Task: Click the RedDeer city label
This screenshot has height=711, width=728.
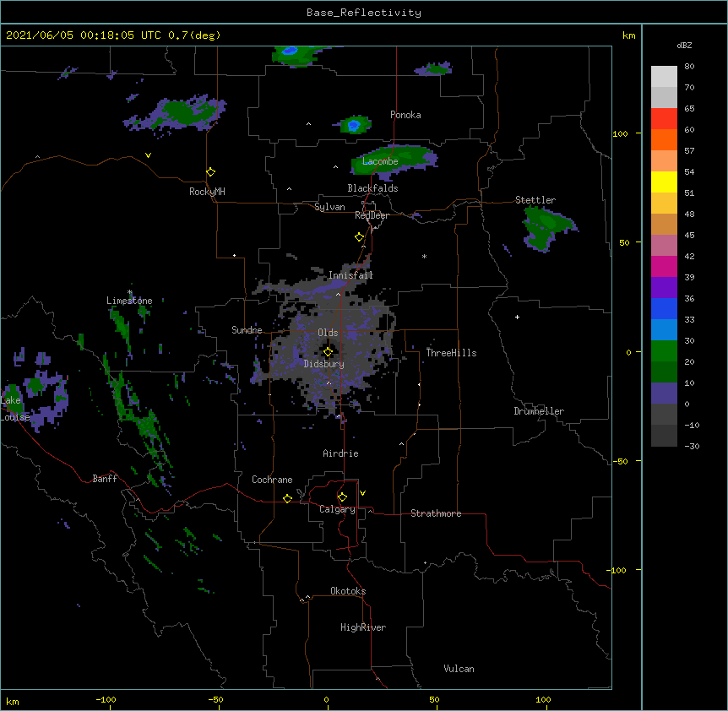Action: [x=372, y=215]
